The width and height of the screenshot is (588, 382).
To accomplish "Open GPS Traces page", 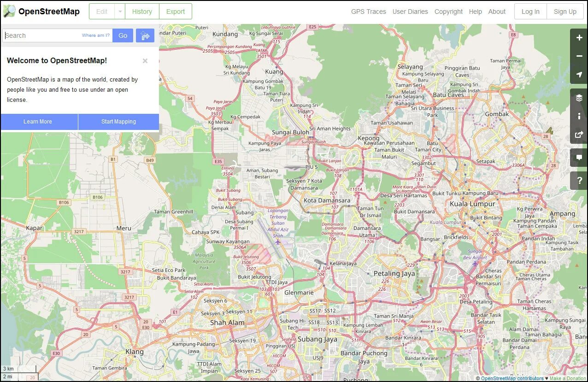I will point(369,12).
